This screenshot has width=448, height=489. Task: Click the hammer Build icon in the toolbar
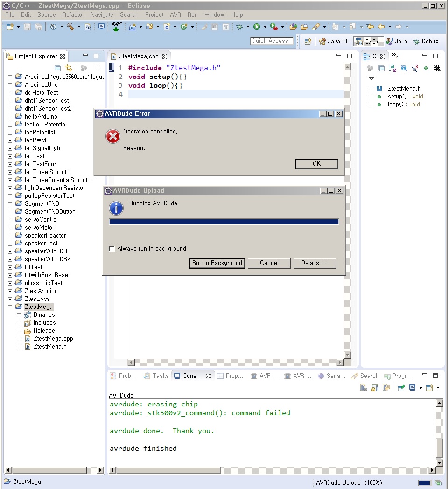(x=70, y=27)
